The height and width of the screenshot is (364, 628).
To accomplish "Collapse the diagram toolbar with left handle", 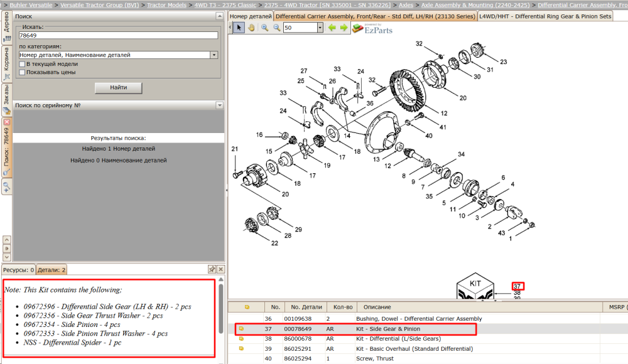I will [x=230, y=28].
